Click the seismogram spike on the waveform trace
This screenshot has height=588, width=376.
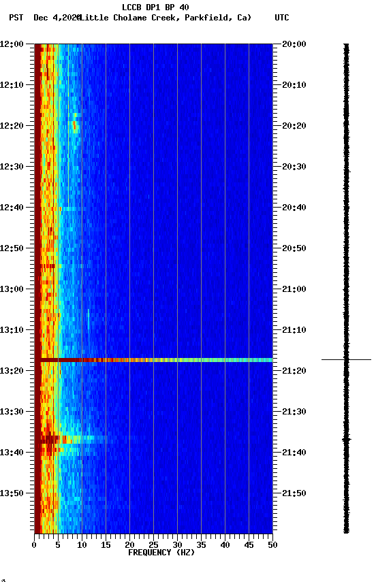(x=346, y=359)
